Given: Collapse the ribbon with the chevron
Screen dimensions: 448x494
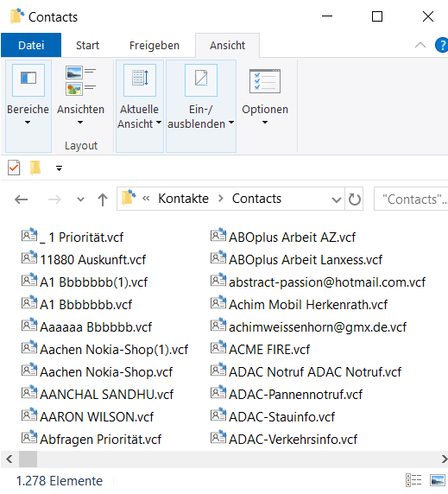Looking at the screenshot, I should coord(420,45).
